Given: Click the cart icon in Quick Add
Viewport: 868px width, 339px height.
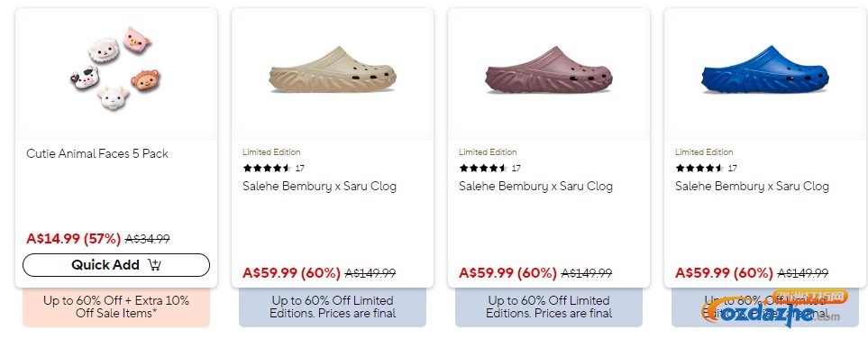Looking at the screenshot, I should tap(154, 265).
